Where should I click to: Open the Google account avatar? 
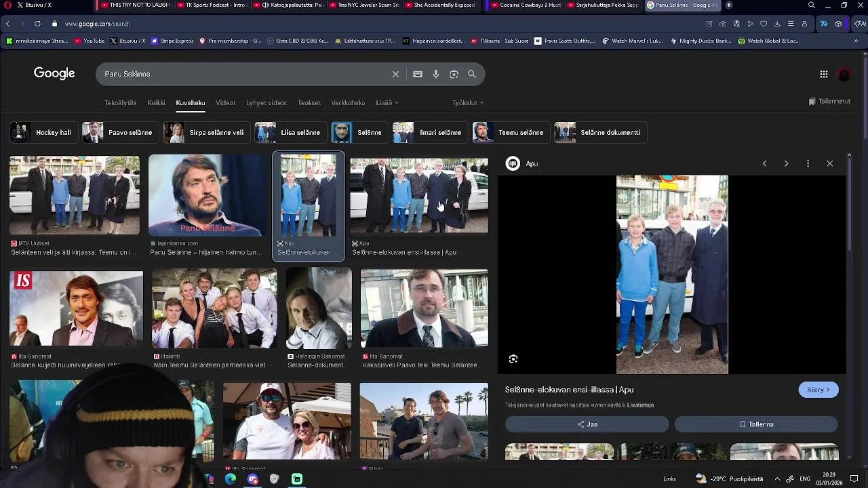(844, 74)
